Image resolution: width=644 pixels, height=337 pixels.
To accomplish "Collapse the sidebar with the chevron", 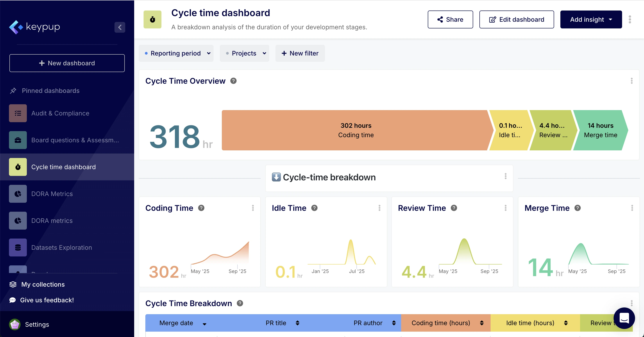I will click(120, 27).
